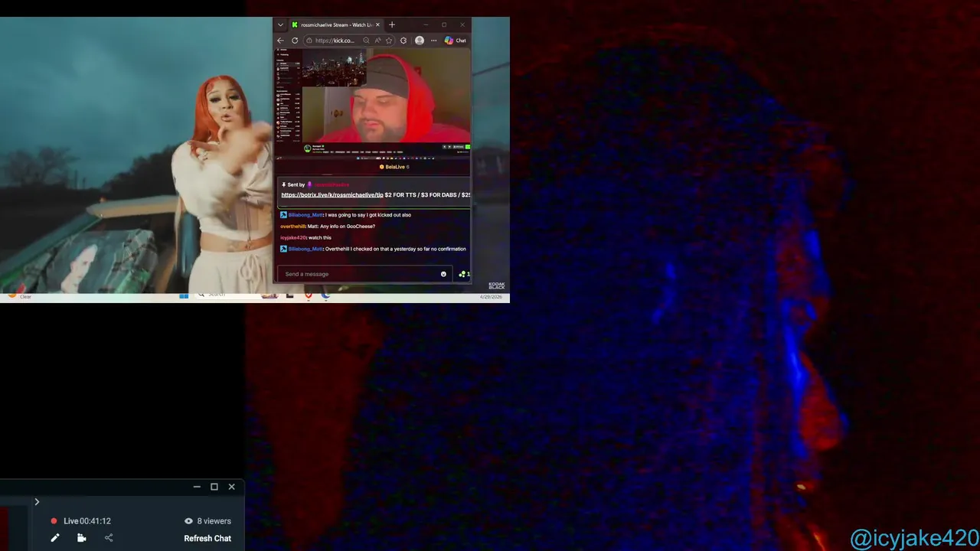Click first Billabong_Matt chat username
The image size is (980, 551).
pyautogui.click(x=305, y=215)
